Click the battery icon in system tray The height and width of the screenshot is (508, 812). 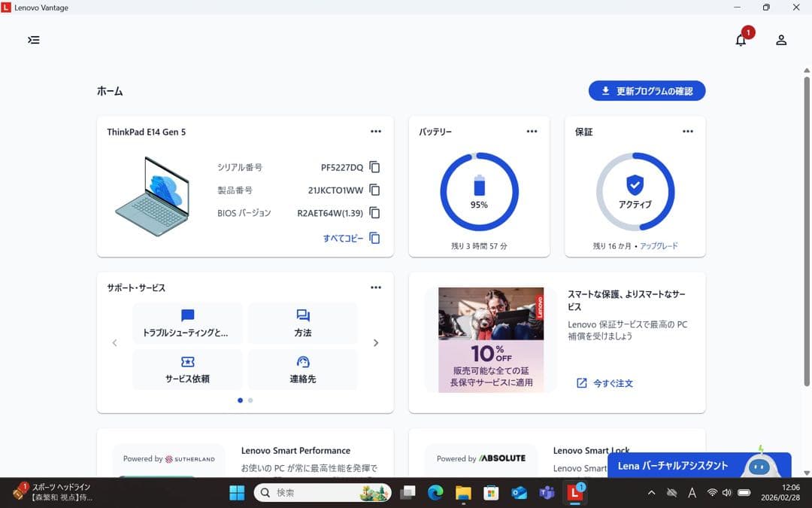point(744,492)
